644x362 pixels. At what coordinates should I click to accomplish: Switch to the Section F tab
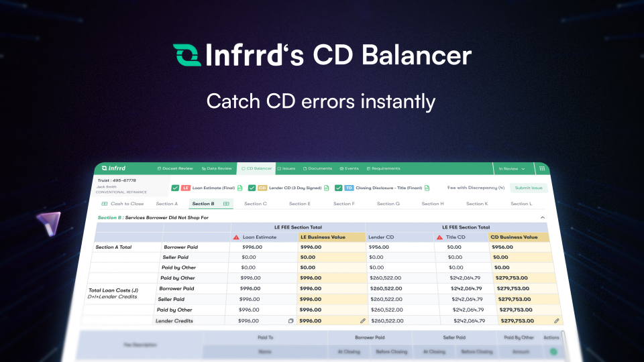click(x=343, y=204)
